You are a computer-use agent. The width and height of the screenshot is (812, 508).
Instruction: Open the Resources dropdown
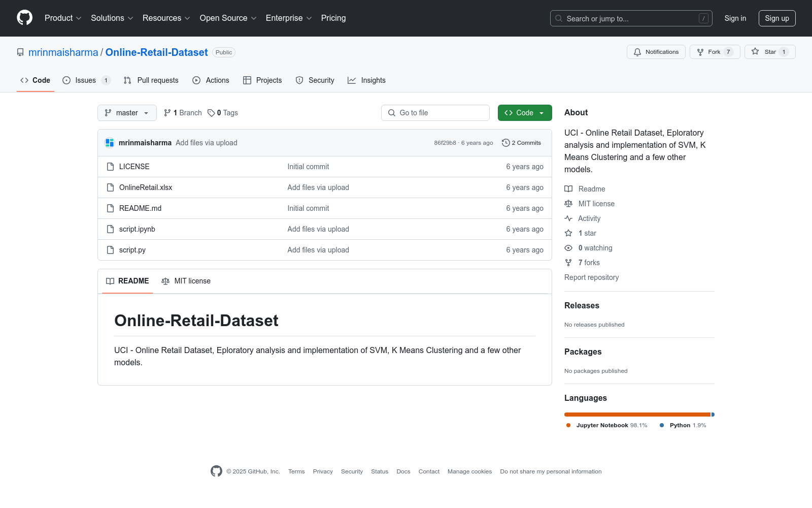point(166,18)
